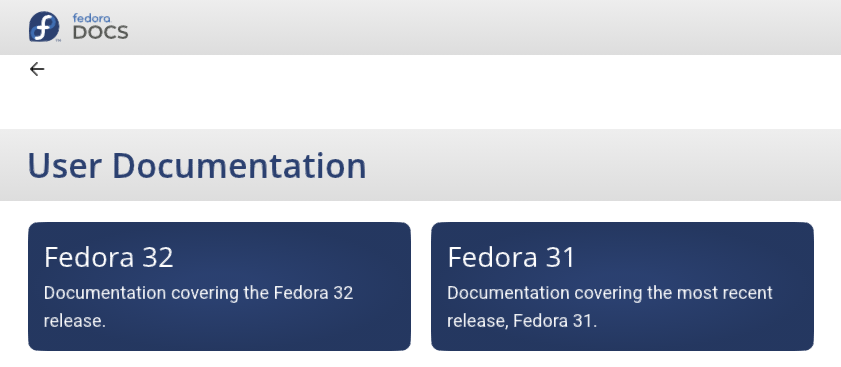Viewport: 841px width, 367px height.
Task: Click the User Documentation page heading
Action: pos(197,165)
